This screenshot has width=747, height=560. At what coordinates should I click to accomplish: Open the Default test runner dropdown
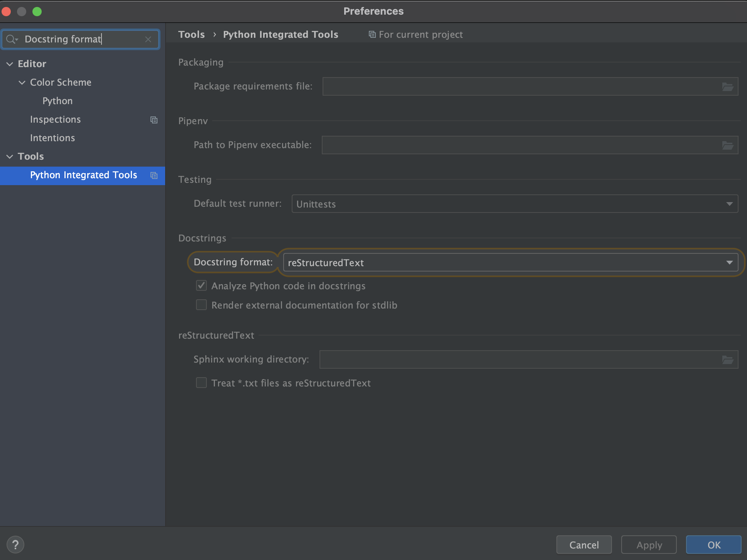[729, 204]
